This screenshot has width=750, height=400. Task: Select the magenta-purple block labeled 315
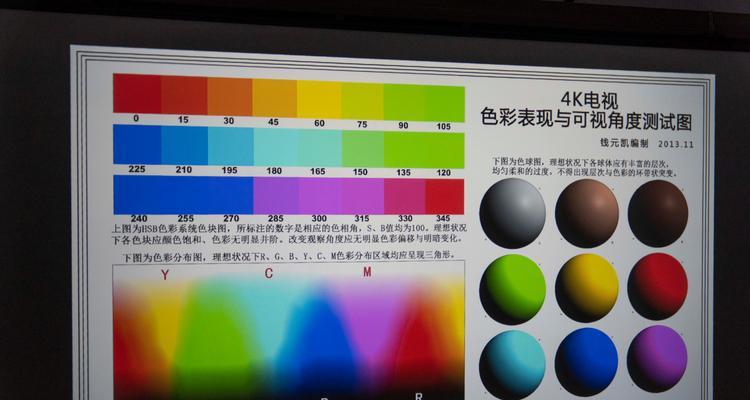point(363,196)
